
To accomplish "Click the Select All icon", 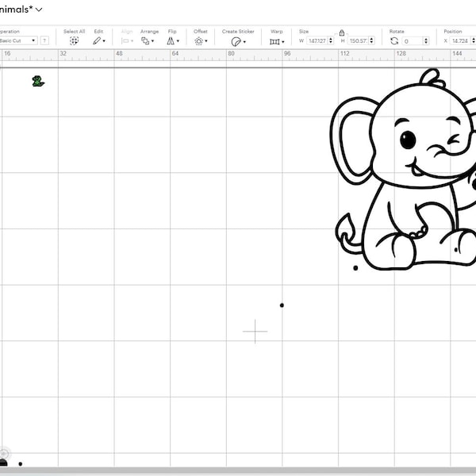I will tap(74, 40).
